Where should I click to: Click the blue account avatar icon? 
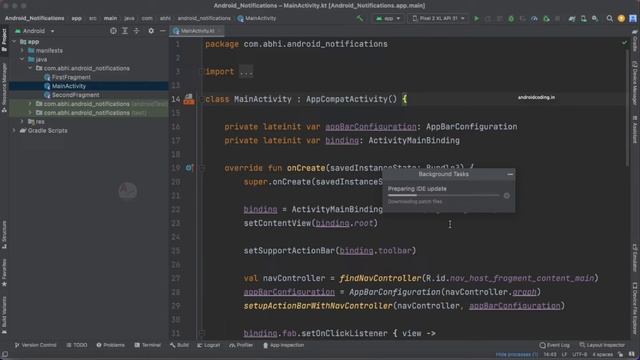[633, 18]
